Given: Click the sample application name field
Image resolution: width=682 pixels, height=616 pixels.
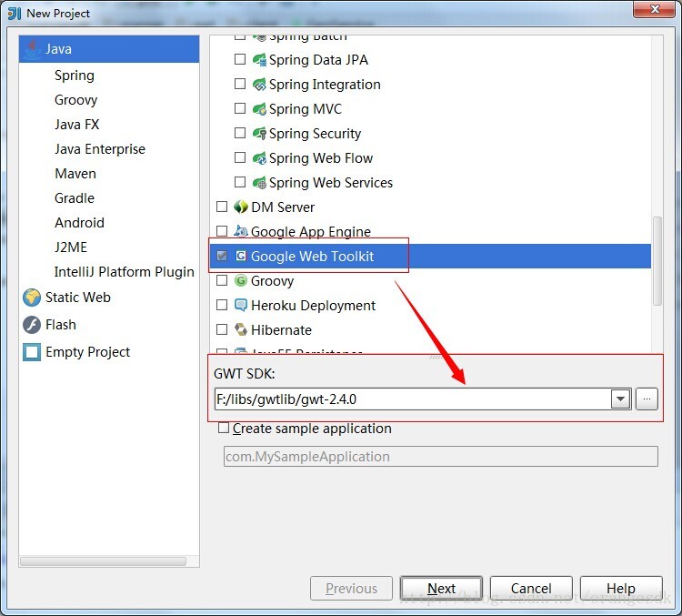Looking at the screenshot, I should [x=441, y=456].
